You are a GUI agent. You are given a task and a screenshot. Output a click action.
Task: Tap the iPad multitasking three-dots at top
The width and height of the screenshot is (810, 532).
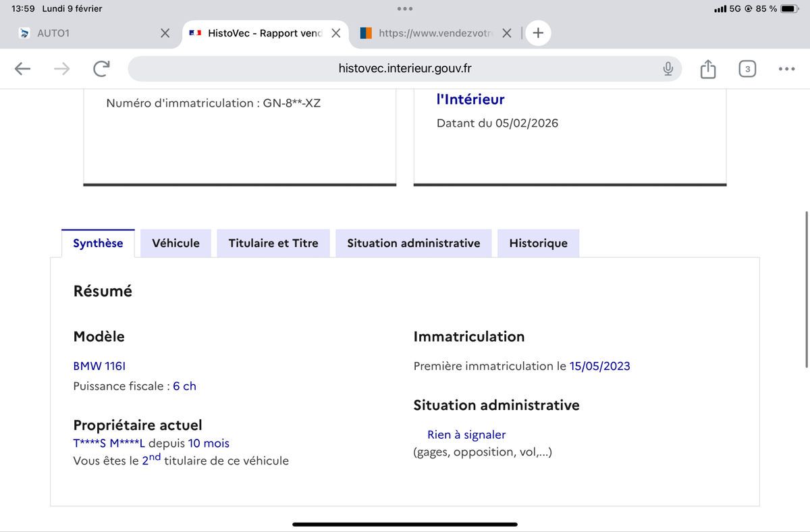405,9
